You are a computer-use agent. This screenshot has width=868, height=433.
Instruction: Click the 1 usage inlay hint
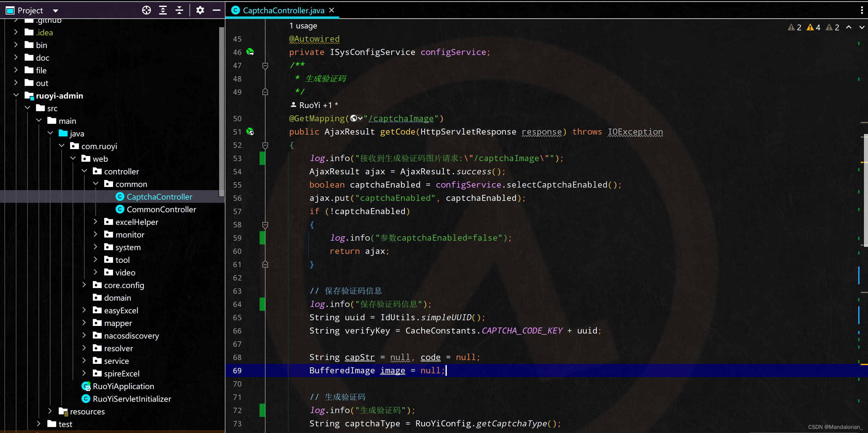click(x=303, y=26)
